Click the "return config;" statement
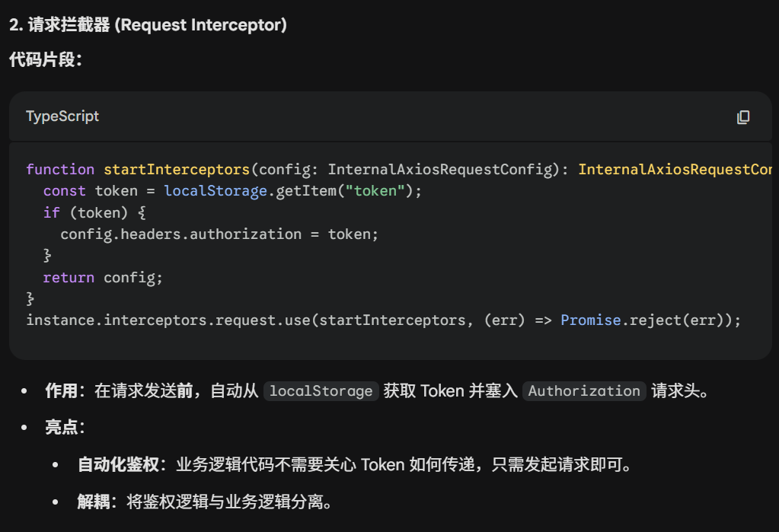779x532 pixels. (103, 278)
